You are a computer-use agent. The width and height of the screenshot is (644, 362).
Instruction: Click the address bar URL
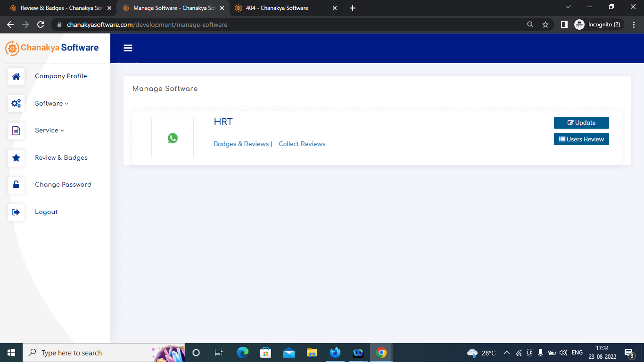147,25
